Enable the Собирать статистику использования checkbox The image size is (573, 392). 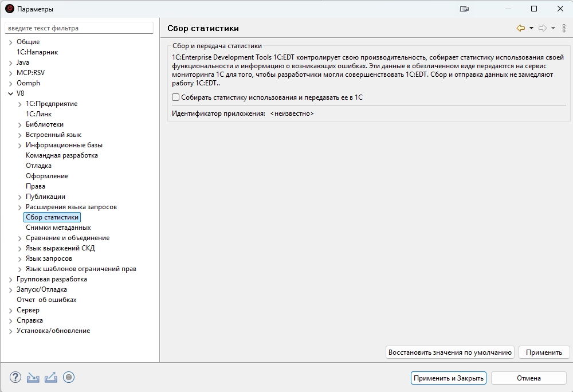point(176,97)
